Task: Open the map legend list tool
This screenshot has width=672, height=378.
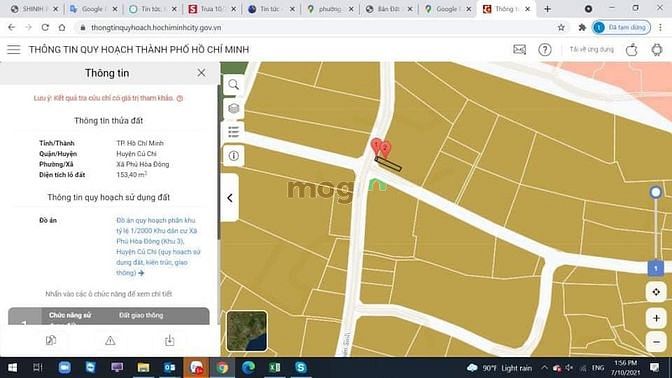Action: [x=234, y=132]
